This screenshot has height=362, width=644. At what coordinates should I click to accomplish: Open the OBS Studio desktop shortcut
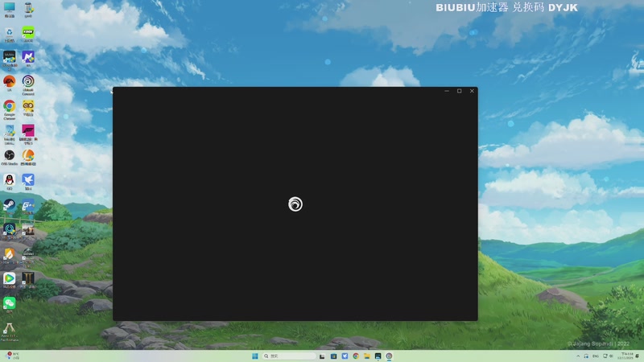coord(9,157)
